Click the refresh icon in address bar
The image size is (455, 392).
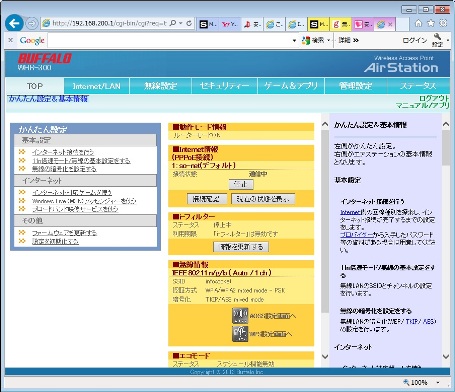(x=189, y=23)
